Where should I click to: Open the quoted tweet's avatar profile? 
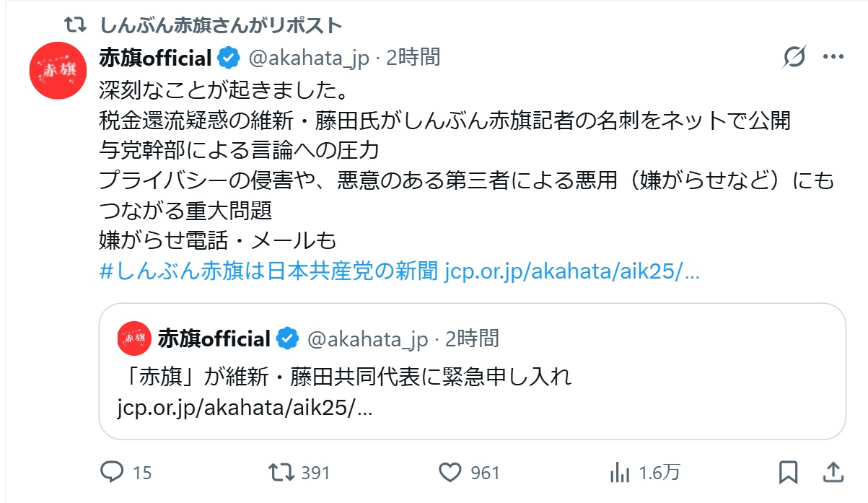point(133,338)
